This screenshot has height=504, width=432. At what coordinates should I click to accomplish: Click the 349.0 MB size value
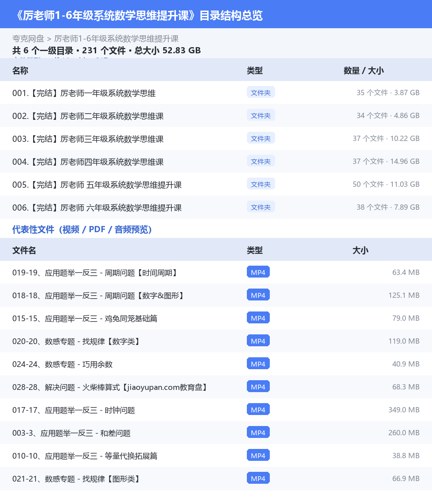(x=404, y=410)
